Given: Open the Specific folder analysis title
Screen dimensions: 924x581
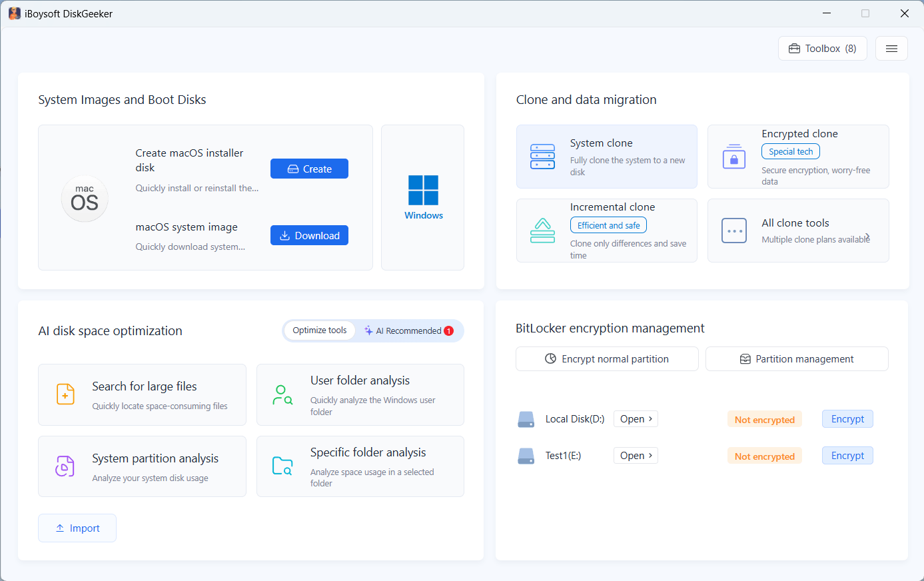Looking at the screenshot, I should click(x=368, y=452).
